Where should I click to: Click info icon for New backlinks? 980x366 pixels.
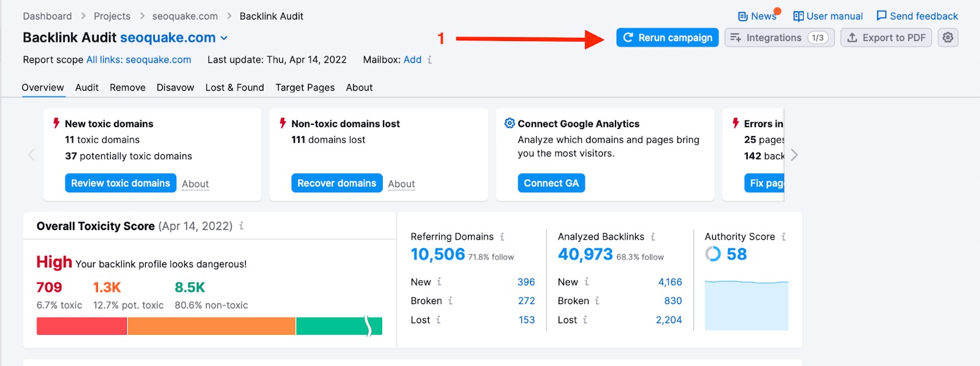point(586,282)
